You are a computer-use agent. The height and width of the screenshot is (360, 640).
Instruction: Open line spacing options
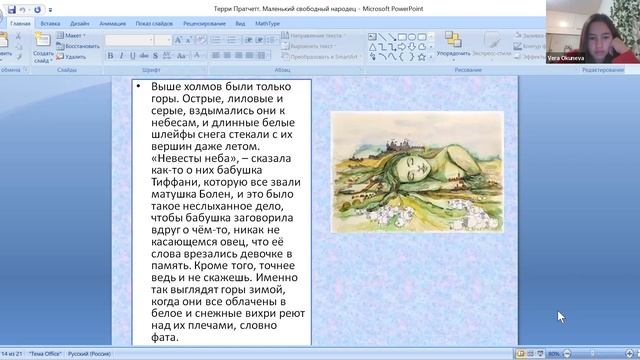(x=272, y=40)
